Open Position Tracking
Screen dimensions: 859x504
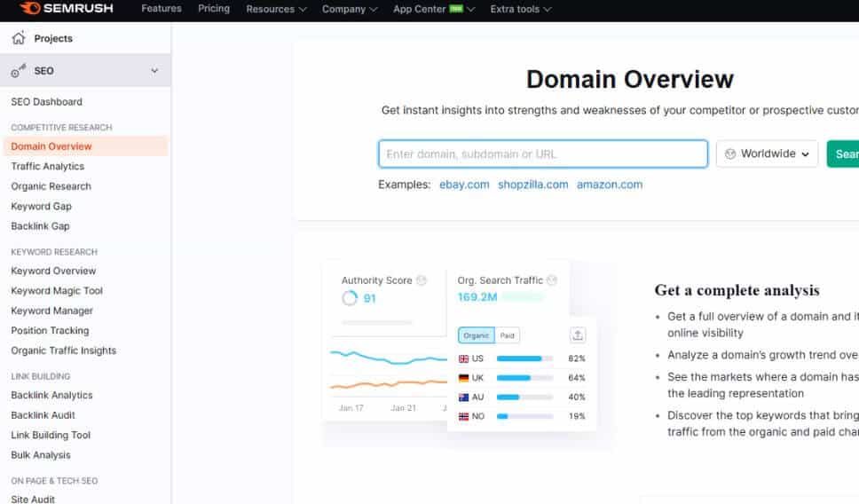50,330
